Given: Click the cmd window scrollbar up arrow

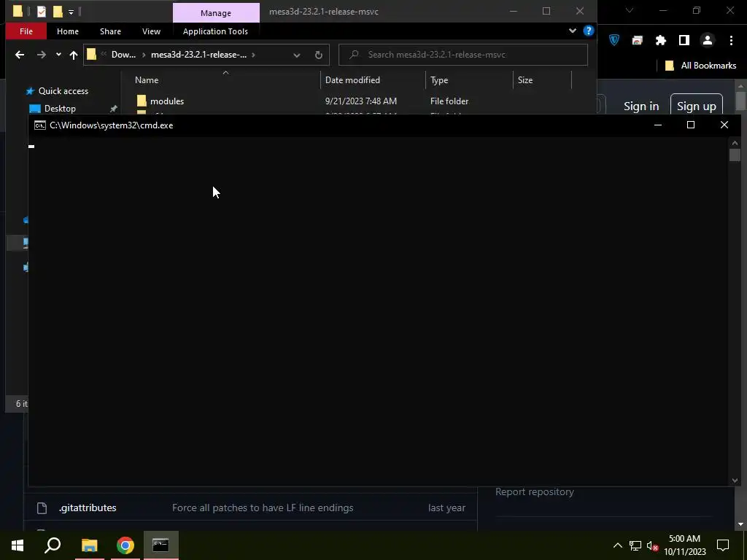Looking at the screenshot, I should click(x=735, y=143).
